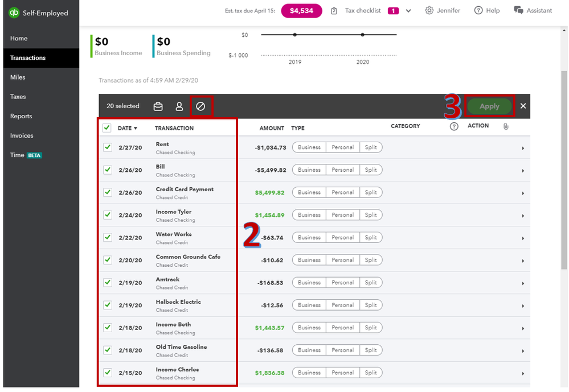Open settings gear next to Jennifer
This screenshot has width=569, height=392.
point(429,10)
